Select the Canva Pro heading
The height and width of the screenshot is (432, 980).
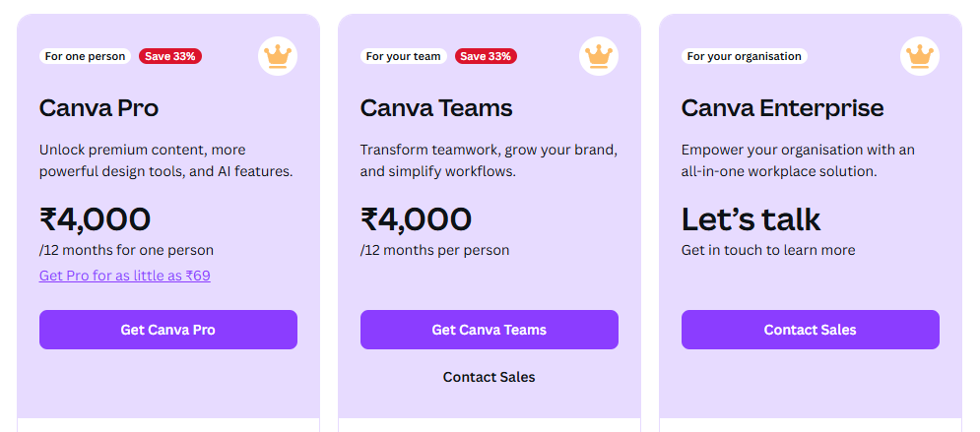(x=98, y=108)
